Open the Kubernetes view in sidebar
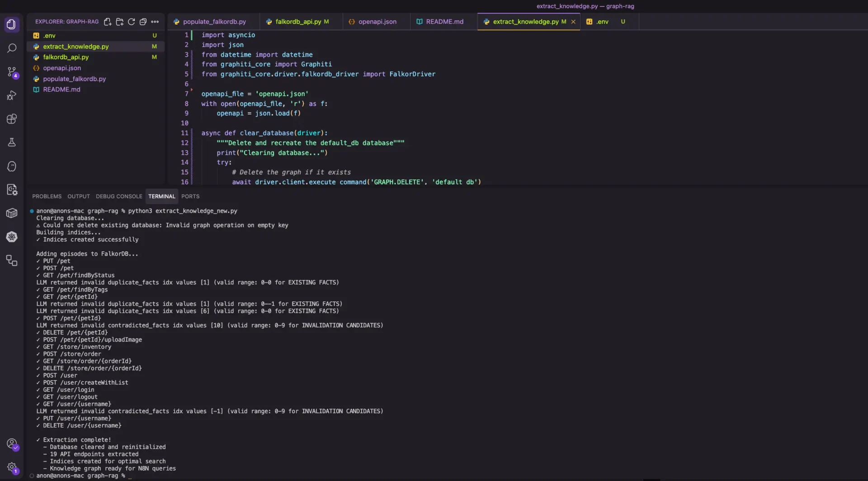 coord(12,237)
